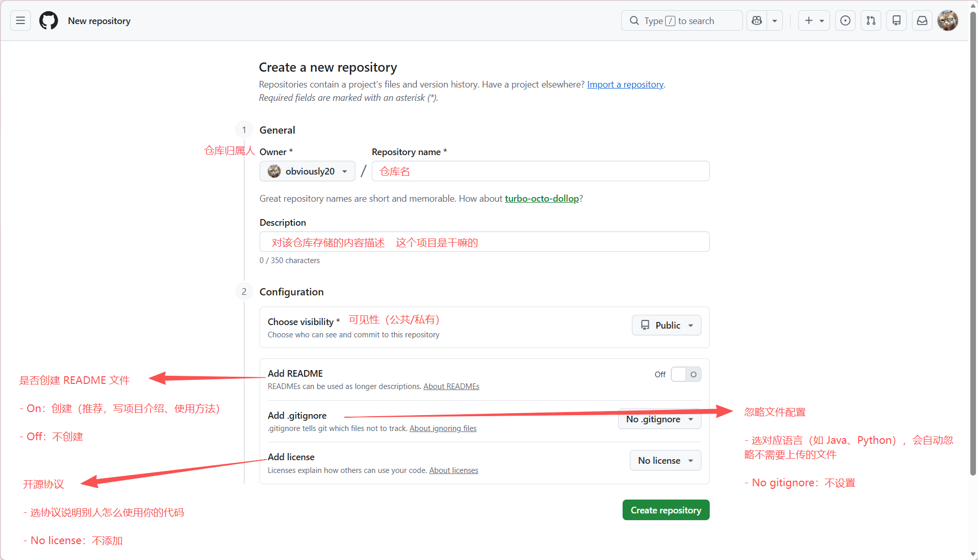Open the plus Create new menu
This screenshot has height=560, width=978.
814,20
